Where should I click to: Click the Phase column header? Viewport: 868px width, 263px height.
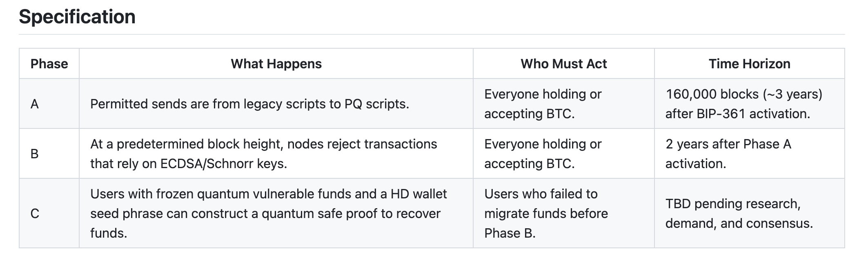[x=49, y=64]
